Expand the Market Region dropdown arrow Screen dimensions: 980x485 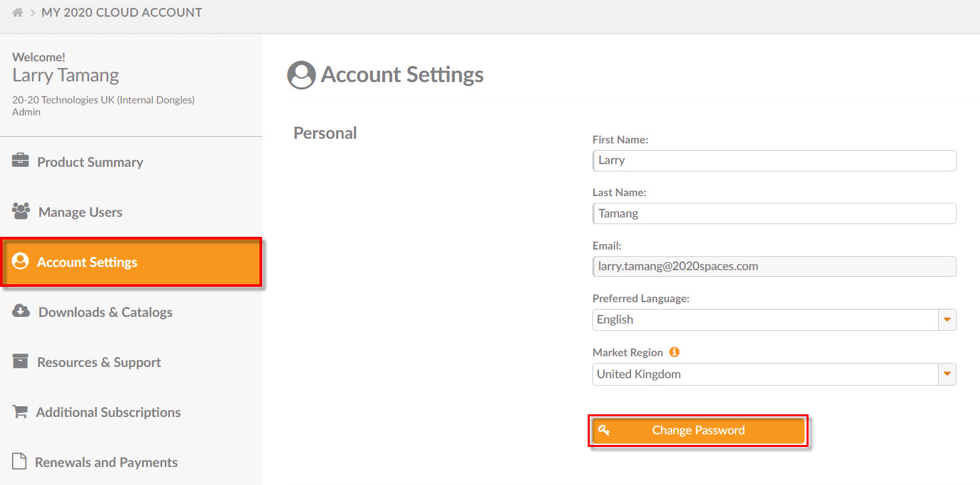tap(947, 374)
